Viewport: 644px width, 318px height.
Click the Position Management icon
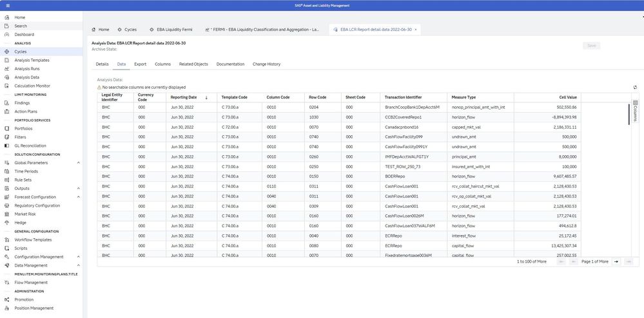pos(6,308)
